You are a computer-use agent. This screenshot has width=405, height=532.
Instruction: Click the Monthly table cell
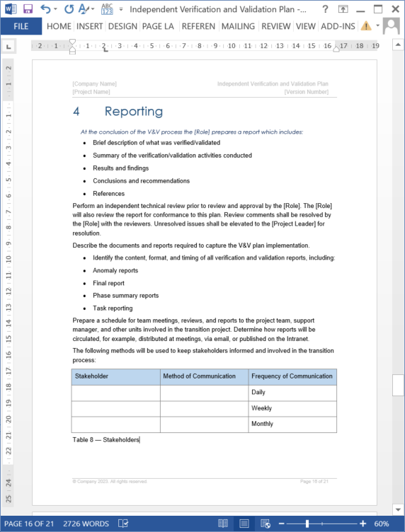pyautogui.click(x=292, y=424)
